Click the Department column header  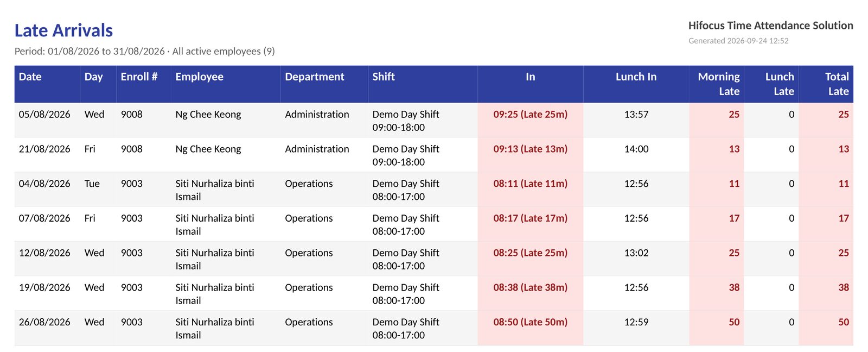click(x=324, y=84)
